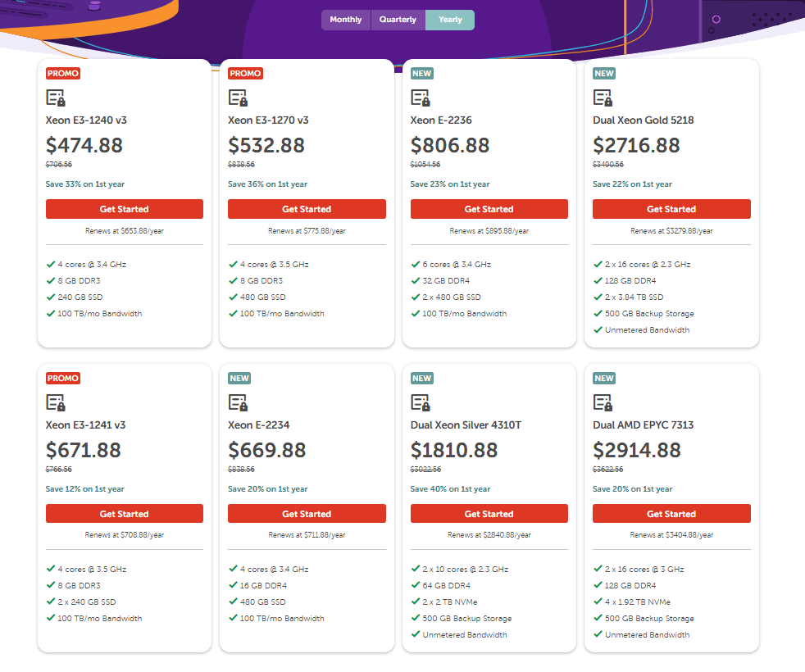Click the server icon on Xeon E3-1241 v3 card

point(56,402)
